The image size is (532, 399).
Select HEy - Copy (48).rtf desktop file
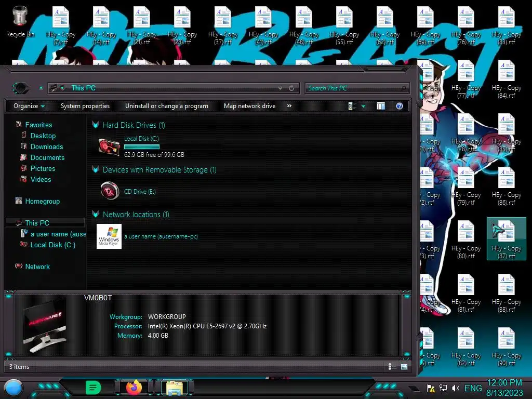pos(304,26)
